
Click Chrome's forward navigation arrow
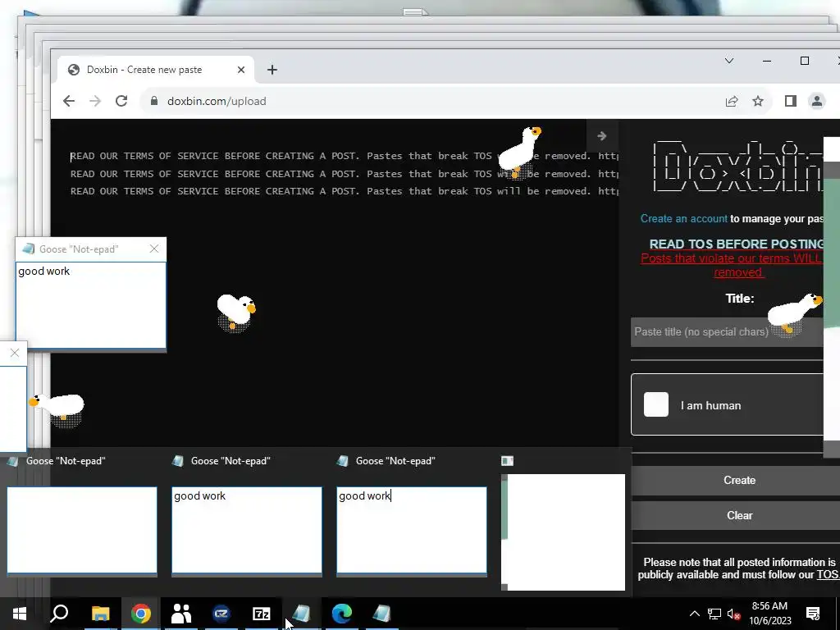(x=95, y=101)
